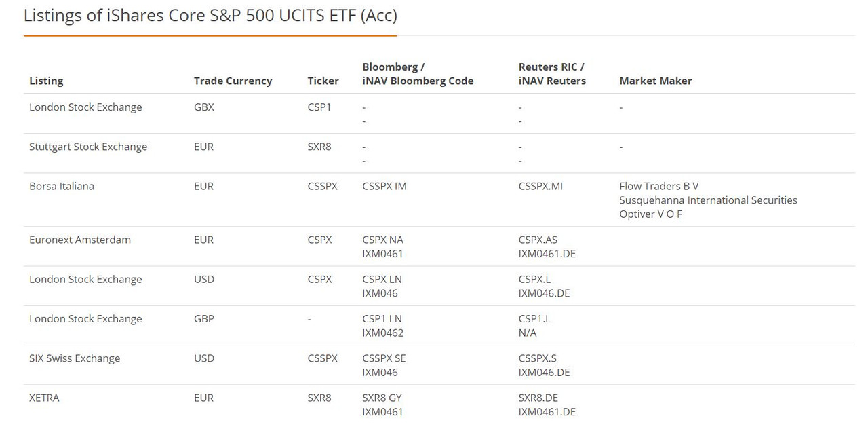Click the CSP1 ticker cell
The height and width of the screenshot is (433, 868).
pos(319,107)
